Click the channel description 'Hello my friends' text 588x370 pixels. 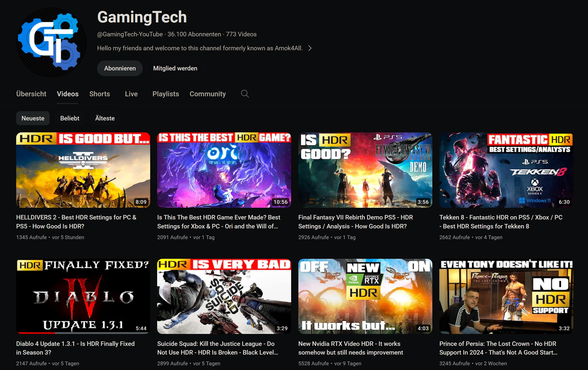point(200,48)
